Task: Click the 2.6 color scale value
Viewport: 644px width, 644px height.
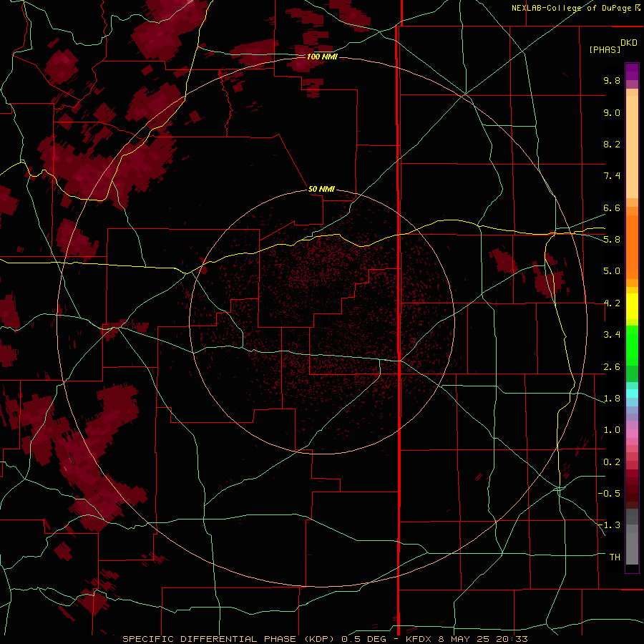Action: (612, 367)
